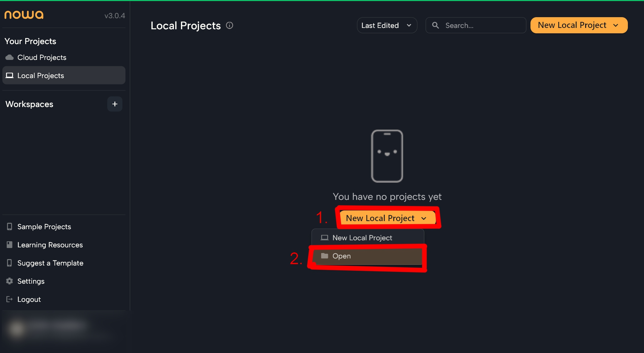644x353 pixels.
Task: Select Local Projects in sidebar
Action: point(41,76)
